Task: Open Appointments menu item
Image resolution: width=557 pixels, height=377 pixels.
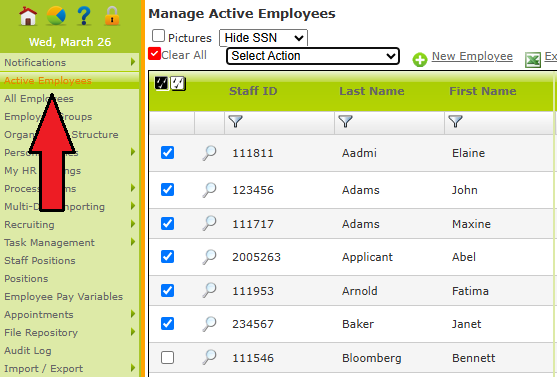Action: pyautogui.click(x=39, y=314)
